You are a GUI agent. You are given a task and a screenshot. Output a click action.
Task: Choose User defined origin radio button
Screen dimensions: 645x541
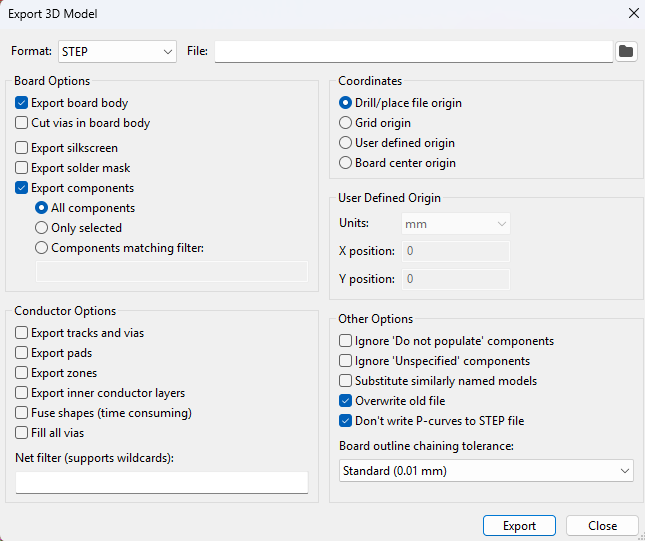coord(346,143)
